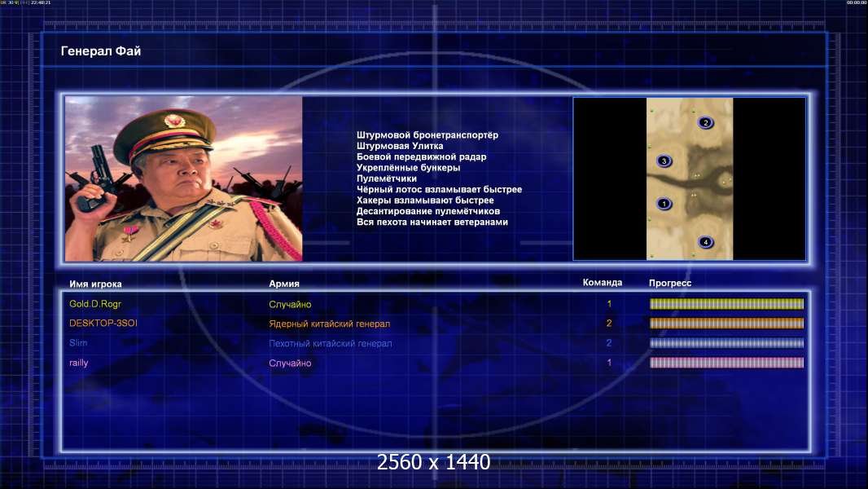Click start position marker 4 on map
This screenshot has width=868, height=489.
pos(705,242)
